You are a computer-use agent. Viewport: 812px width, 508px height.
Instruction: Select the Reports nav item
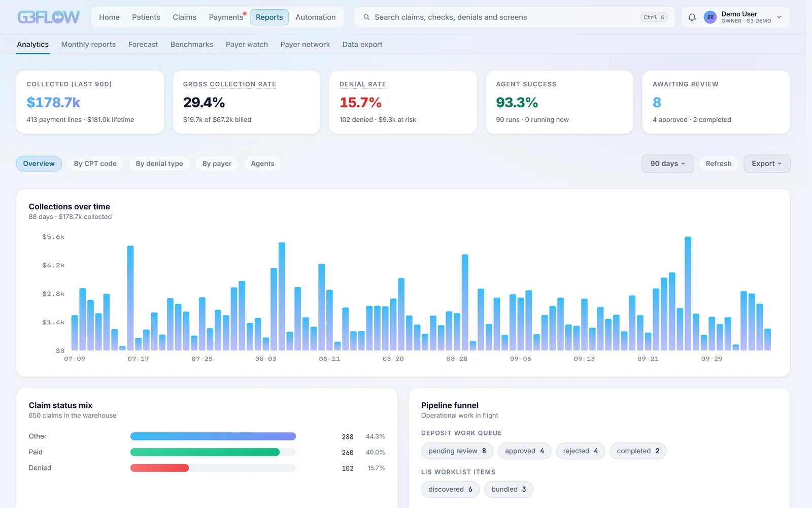(269, 17)
